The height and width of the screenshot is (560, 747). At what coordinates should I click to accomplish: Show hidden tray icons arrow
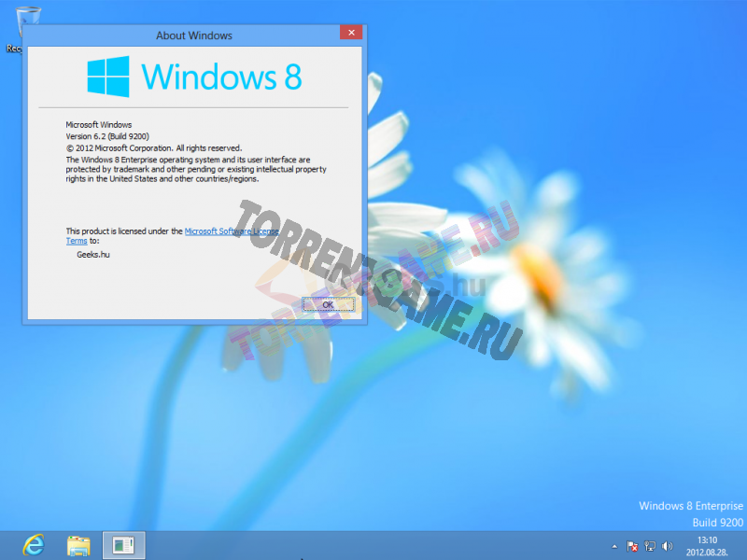(614, 546)
